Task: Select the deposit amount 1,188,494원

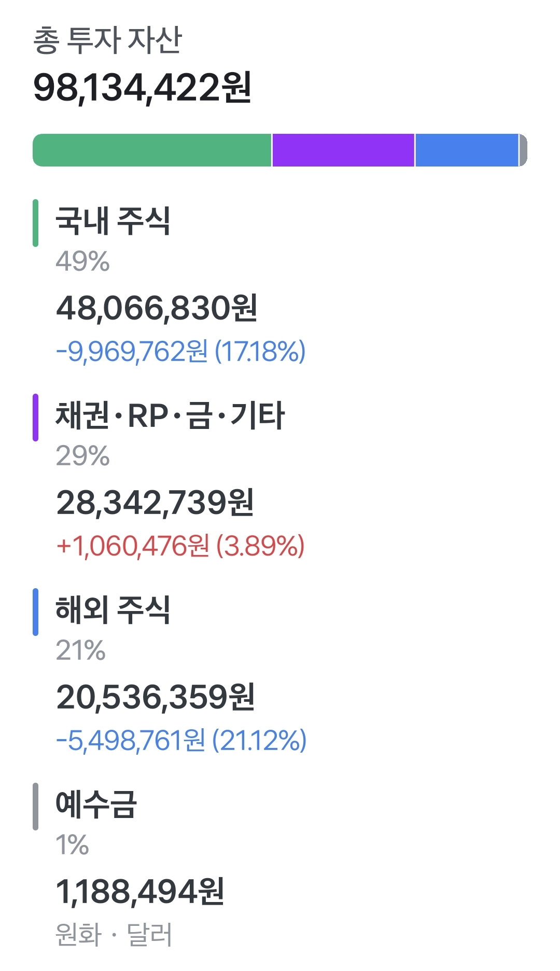Action: [140, 892]
